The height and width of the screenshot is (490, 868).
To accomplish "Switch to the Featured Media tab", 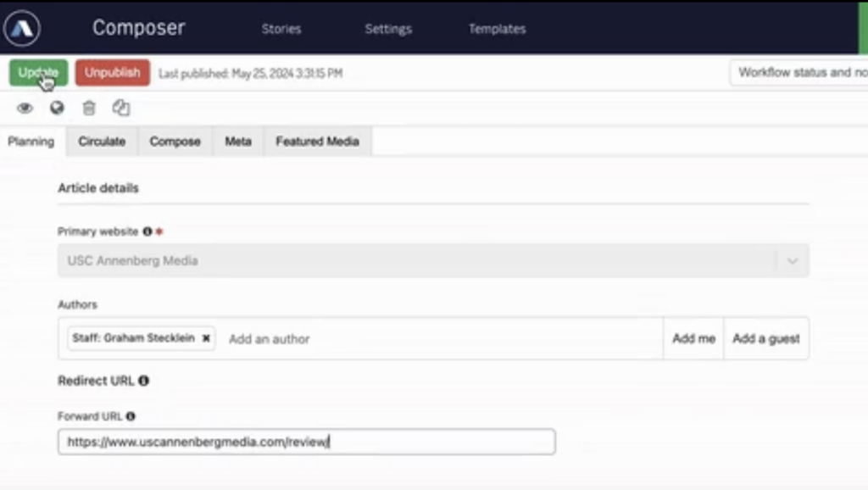I will click(318, 142).
